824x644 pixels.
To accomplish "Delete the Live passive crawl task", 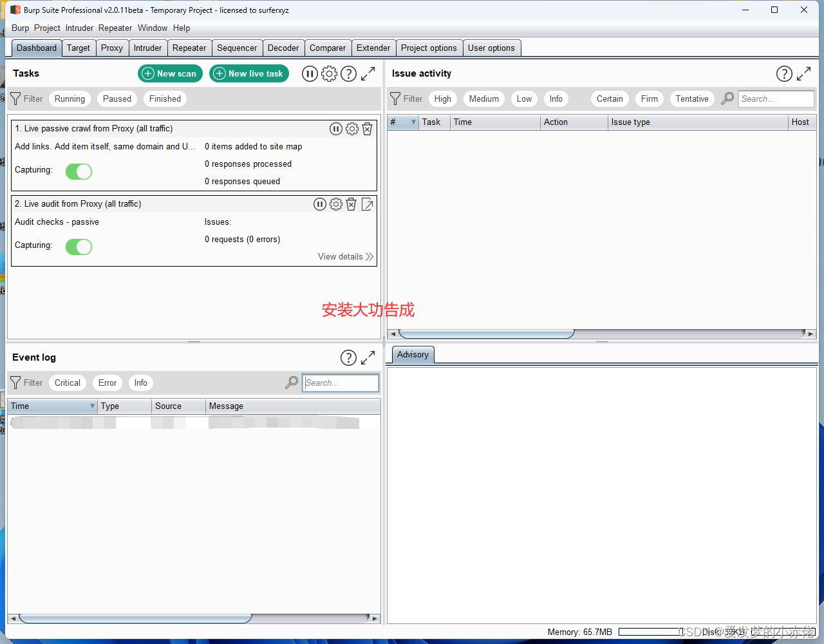I will pyautogui.click(x=367, y=129).
